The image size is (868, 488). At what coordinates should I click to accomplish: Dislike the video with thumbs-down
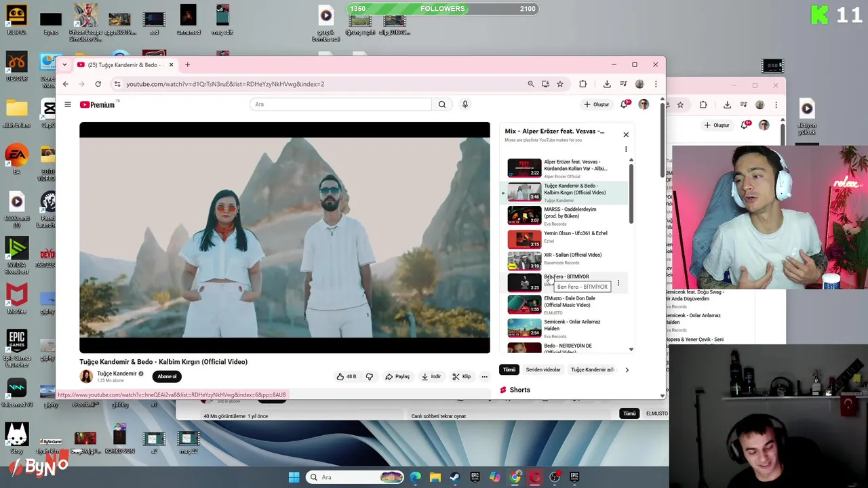(x=370, y=376)
